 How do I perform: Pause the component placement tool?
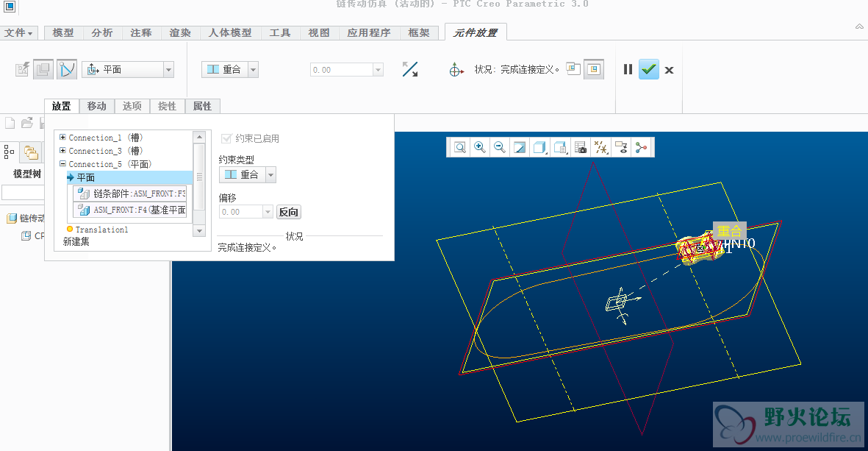click(x=628, y=69)
